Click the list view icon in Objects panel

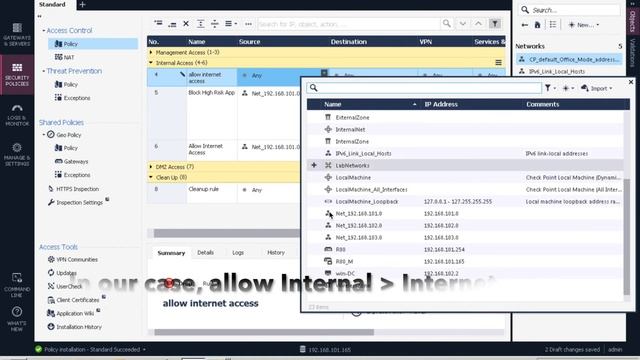(x=553, y=25)
